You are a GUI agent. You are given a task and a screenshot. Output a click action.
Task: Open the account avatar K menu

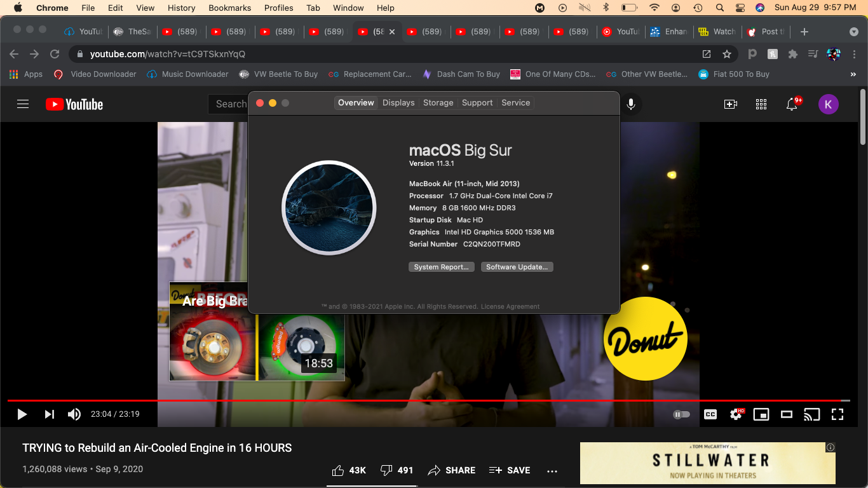[828, 104]
